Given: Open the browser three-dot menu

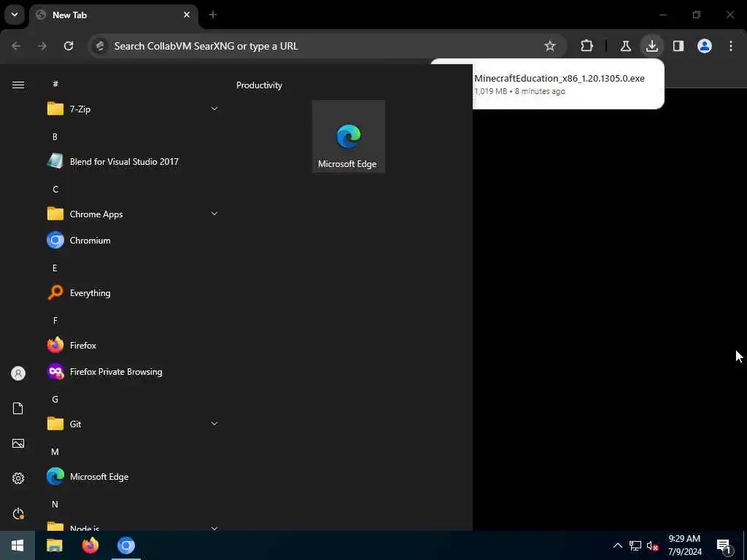Looking at the screenshot, I should (731, 46).
